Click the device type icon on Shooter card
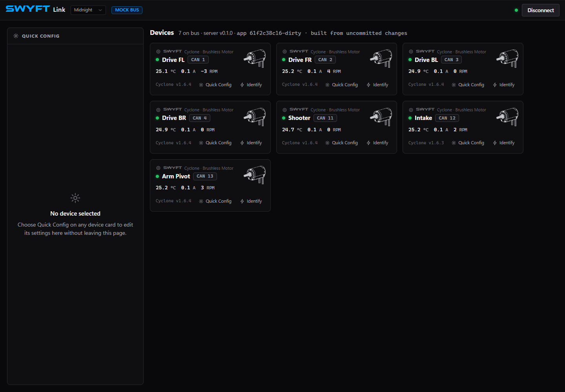The width and height of the screenshot is (565, 392). click(x=284, y=110)
